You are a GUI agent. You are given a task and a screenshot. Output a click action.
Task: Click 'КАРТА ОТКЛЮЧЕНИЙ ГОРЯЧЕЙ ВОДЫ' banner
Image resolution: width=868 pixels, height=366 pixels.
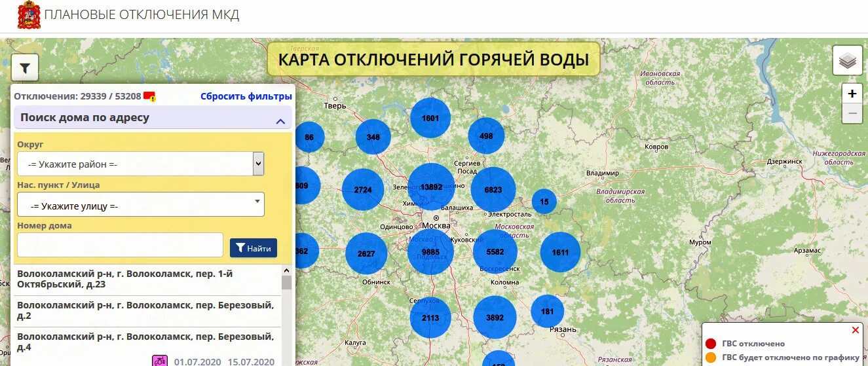pos(433,59)
